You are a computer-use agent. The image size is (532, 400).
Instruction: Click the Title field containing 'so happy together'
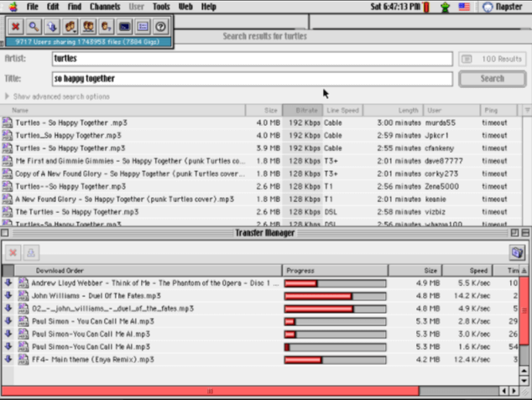pos(252,79)
